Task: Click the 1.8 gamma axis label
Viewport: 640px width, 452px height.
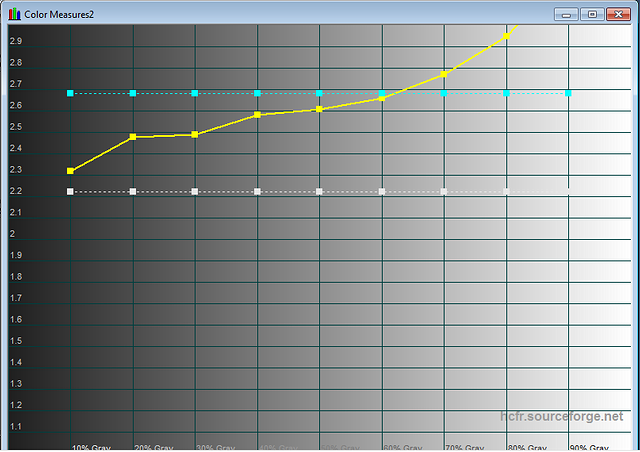Action: pos(16,277)
